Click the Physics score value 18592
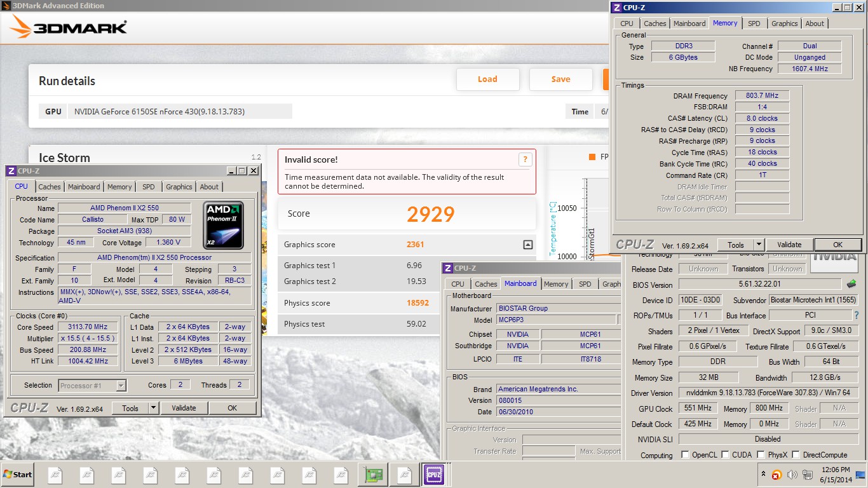Viewport: 868px width, 488px height. [x=417, y=303]
